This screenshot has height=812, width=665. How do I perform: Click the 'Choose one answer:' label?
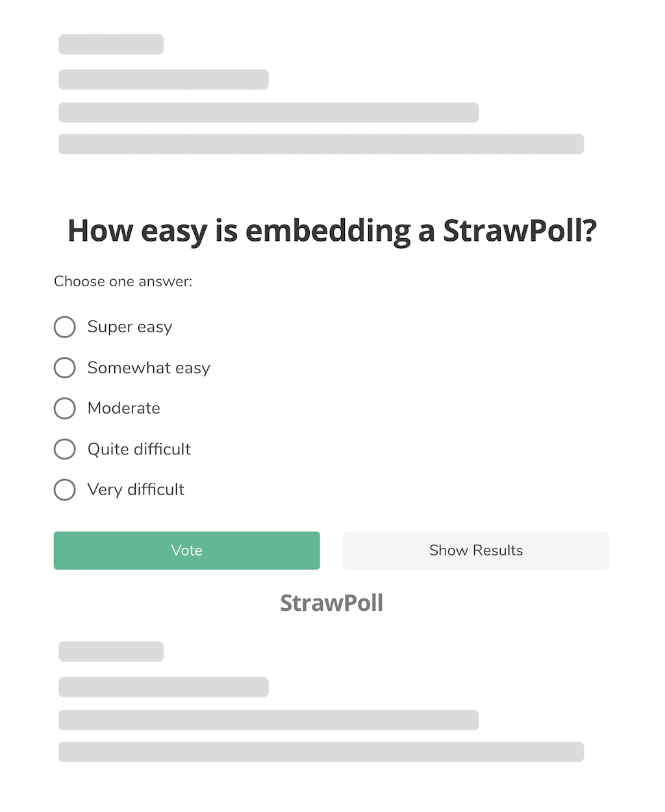tap(123, 282)
